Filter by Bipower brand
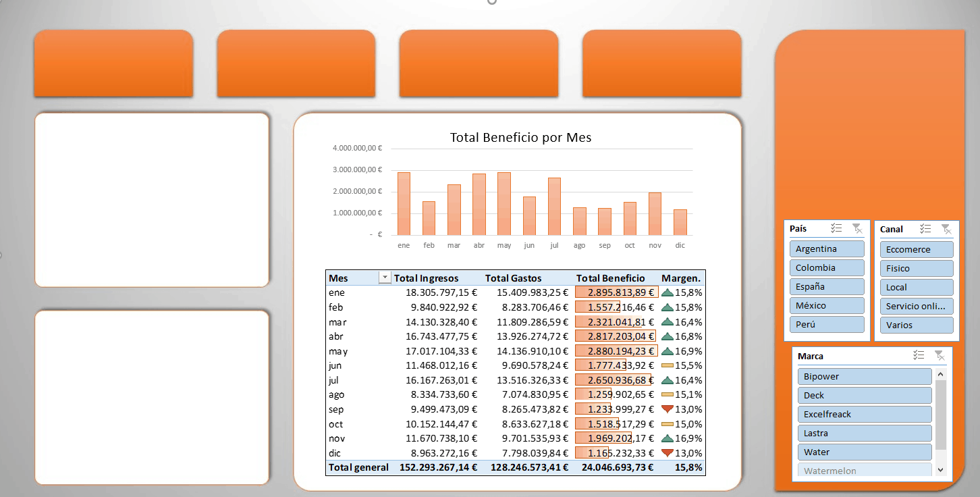This screenshot has height=497, width=980. coord(865,376)
